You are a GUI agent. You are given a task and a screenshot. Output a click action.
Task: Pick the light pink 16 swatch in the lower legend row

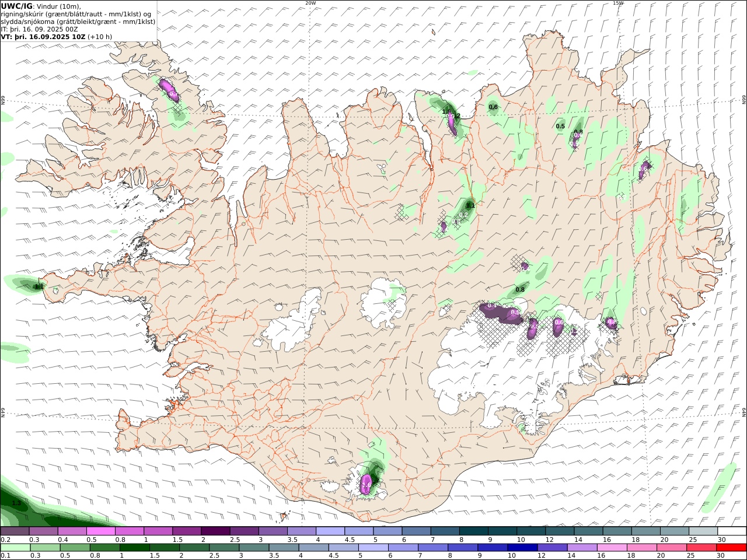click(x=612, y=547)
